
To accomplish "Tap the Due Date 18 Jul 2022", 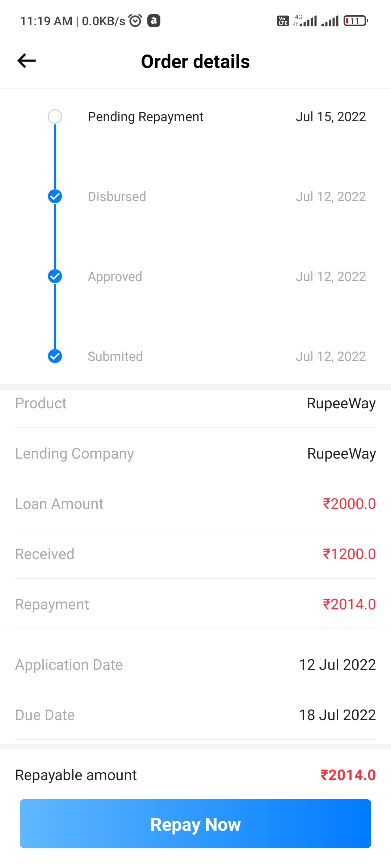I will coord(337,715).
